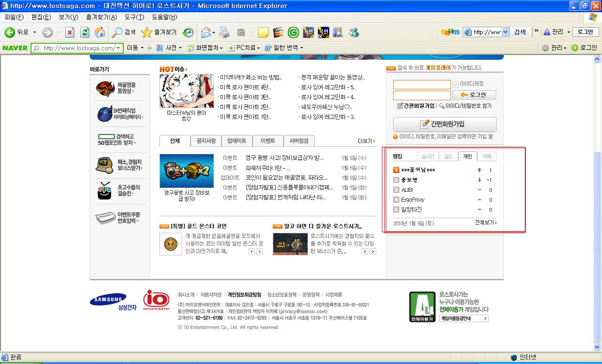The width and height of the screenshot is (602, 364).
Task: Open the 도움말(H) menu
Action: pos(165,17)
